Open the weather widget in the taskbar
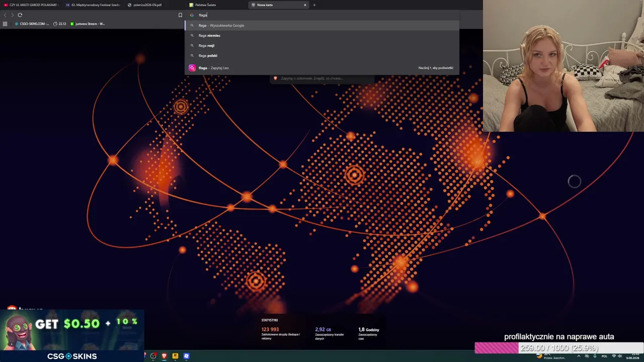The image size is (644, 362). (551, 356)
